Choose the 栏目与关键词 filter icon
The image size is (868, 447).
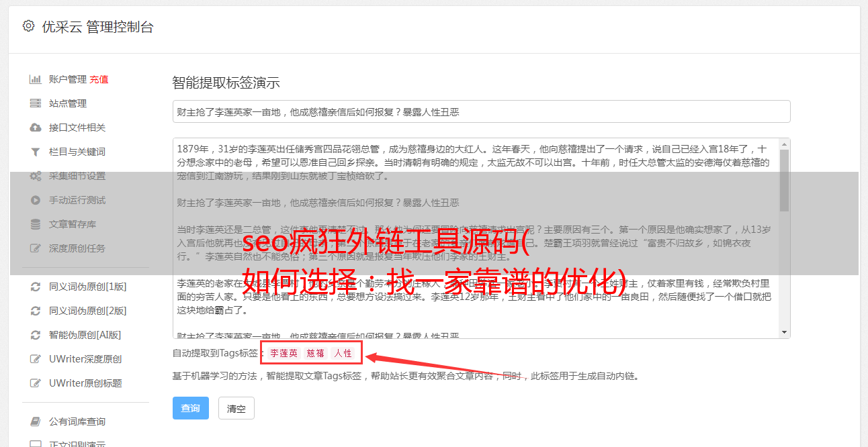point(35,152)
